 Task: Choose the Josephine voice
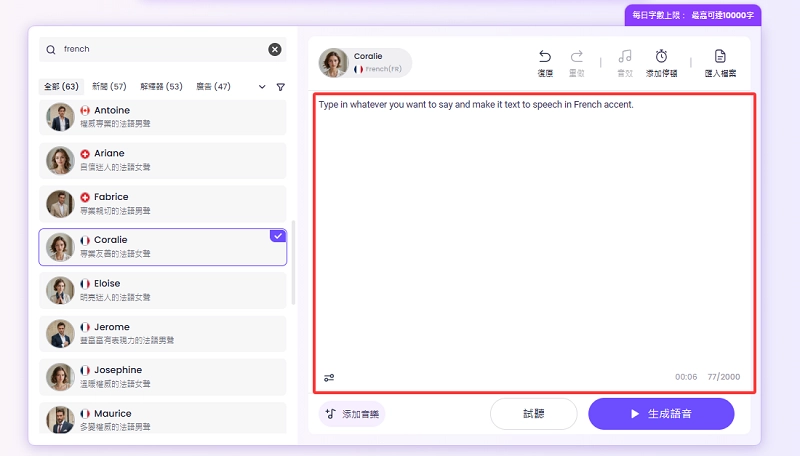click(x=162, y=377)
